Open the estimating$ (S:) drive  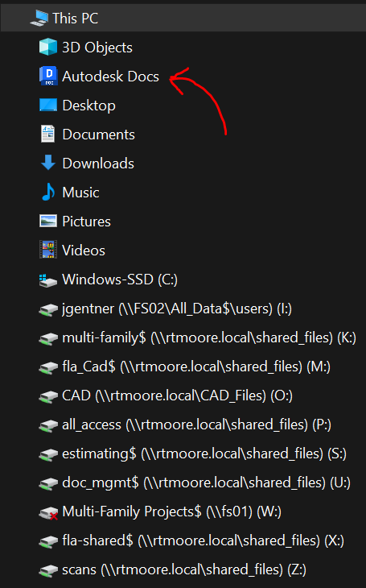[204, 453]
